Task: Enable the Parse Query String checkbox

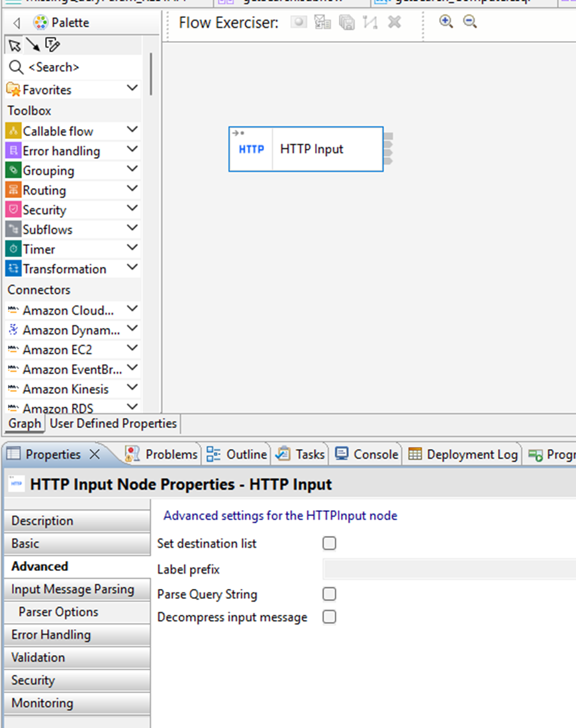Action: click(329, 594)
